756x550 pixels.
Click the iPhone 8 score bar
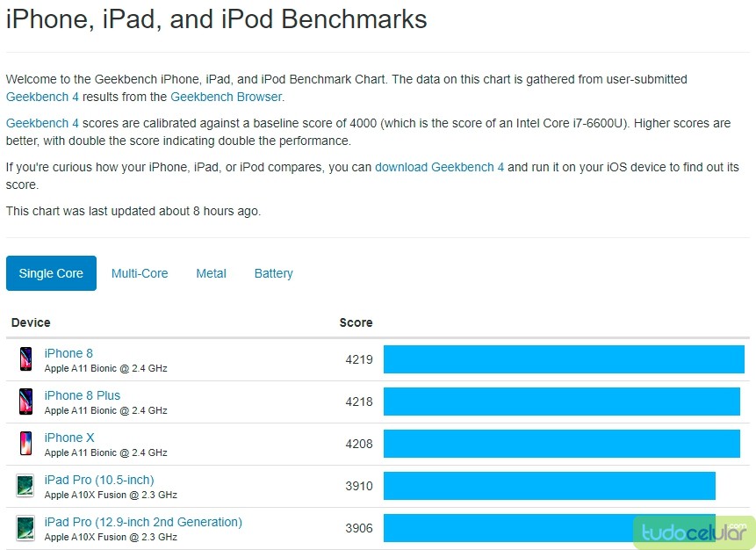point(564,359)
